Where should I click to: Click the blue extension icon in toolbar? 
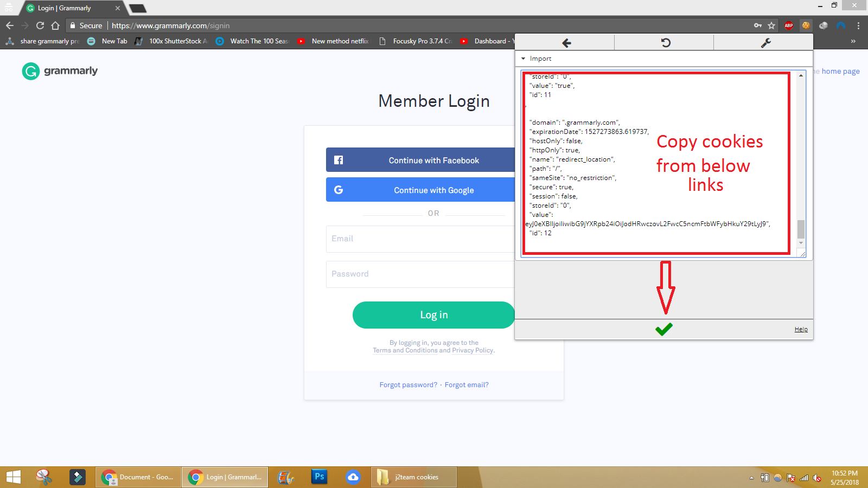tap(841, 25)
